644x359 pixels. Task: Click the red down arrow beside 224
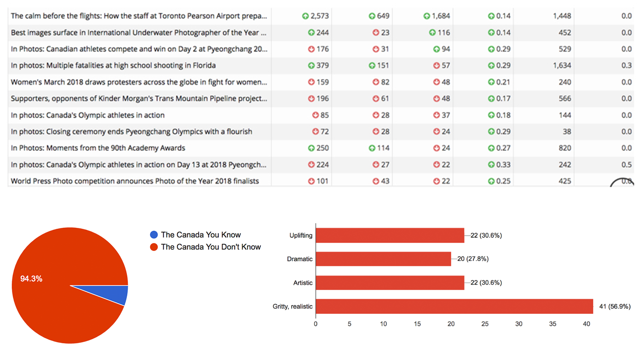(311, 165)
